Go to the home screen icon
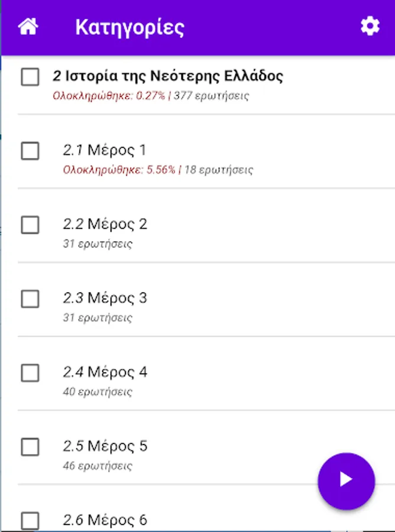Image resolution: width=395 pixels, height=532 pixels. [28, 27]
